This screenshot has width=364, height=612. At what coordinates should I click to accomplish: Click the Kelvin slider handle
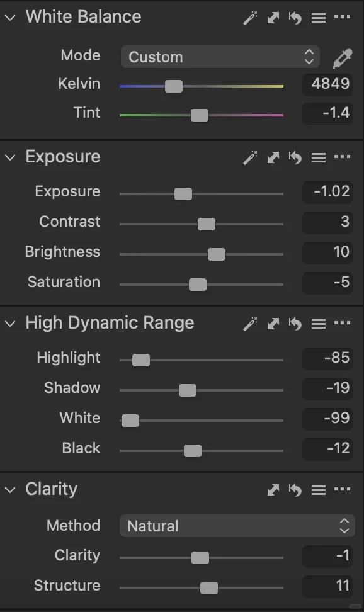pos(174,86)
